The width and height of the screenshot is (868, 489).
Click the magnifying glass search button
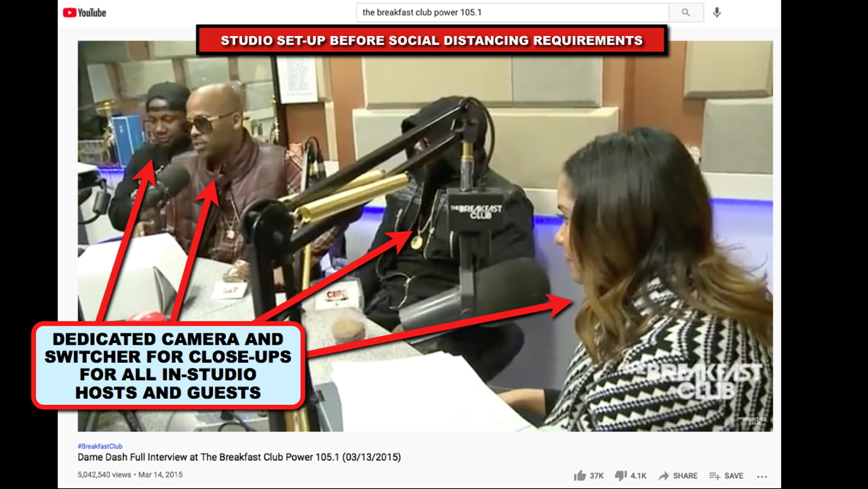click(686, 12)
